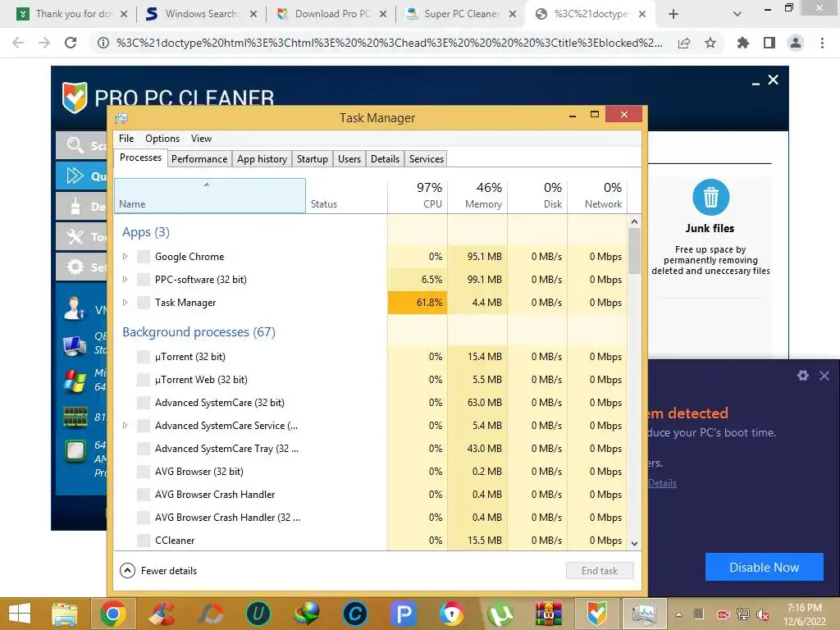Switch to the Performance tab
This screenshot has height=630, width=840.
point(199,159)
